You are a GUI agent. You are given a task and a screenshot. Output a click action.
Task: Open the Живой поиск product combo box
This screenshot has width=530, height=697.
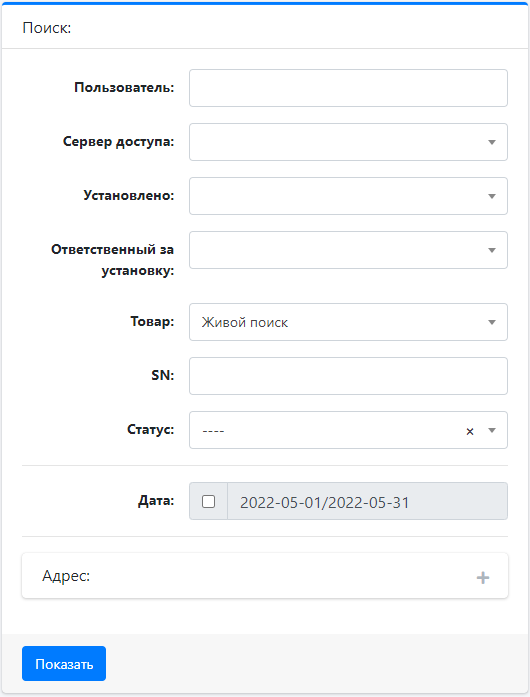coord(348,322)
